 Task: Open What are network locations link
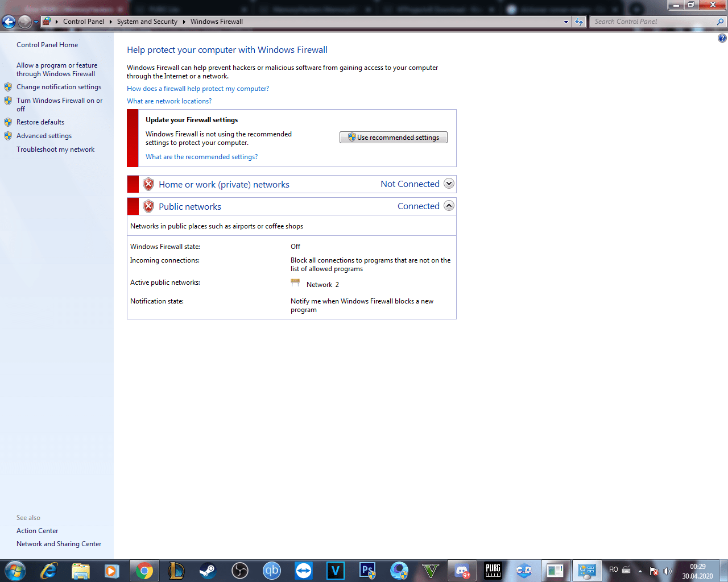[169, 101]
